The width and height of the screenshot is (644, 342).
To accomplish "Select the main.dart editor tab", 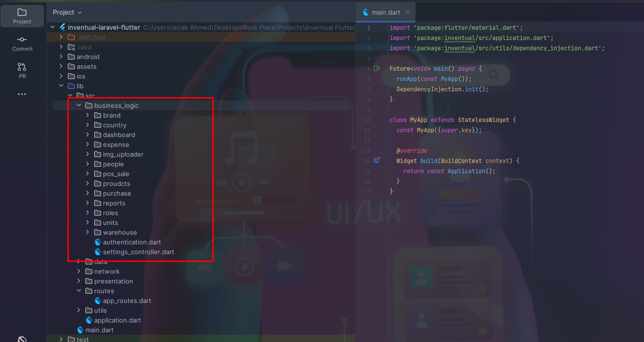I will 386,12.
